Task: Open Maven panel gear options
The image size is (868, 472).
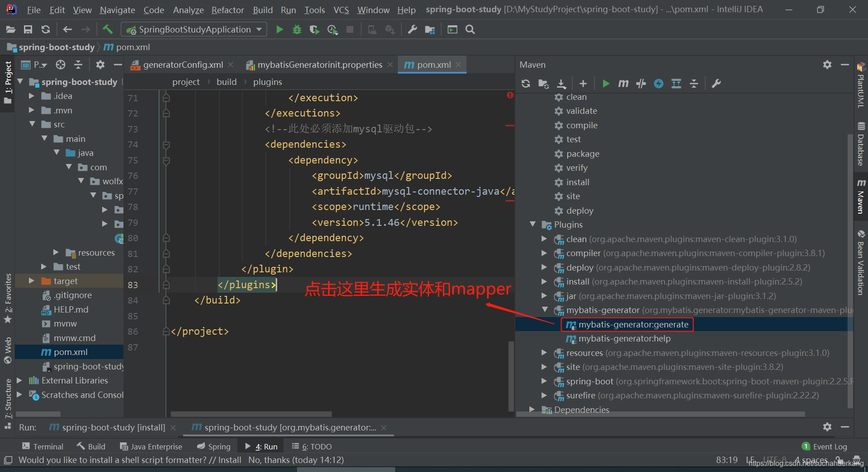Action: pos(827,65)
